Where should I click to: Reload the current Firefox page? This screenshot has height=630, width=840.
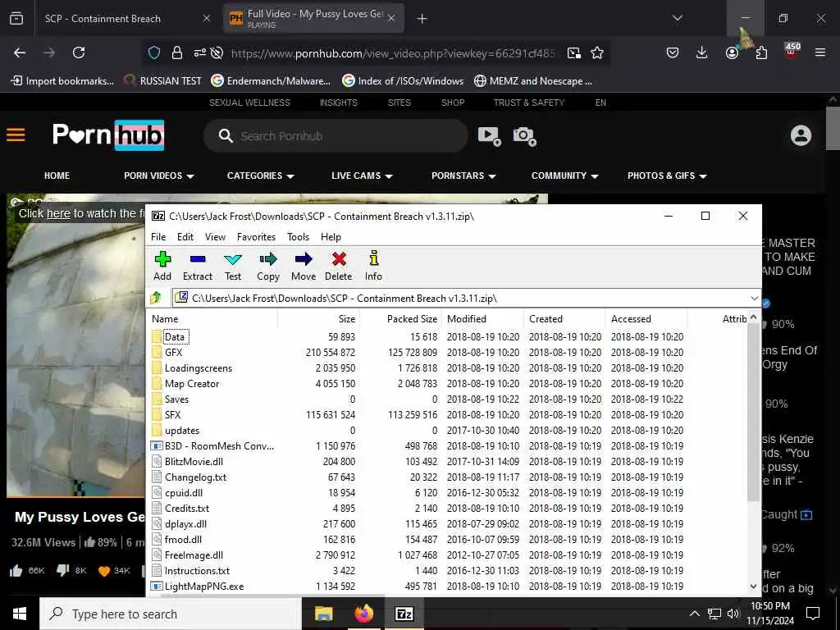[x=79, y=52]
